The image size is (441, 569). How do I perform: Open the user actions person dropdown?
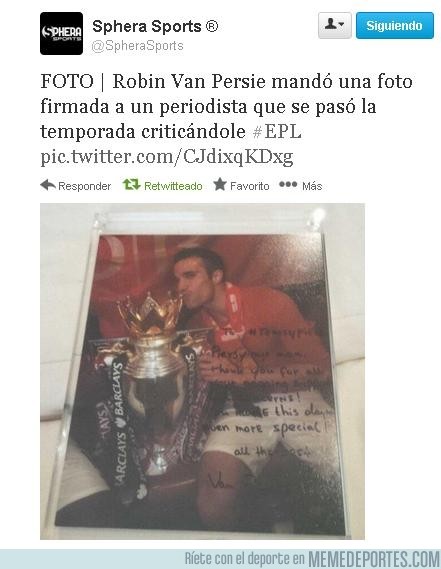(335, 25)
